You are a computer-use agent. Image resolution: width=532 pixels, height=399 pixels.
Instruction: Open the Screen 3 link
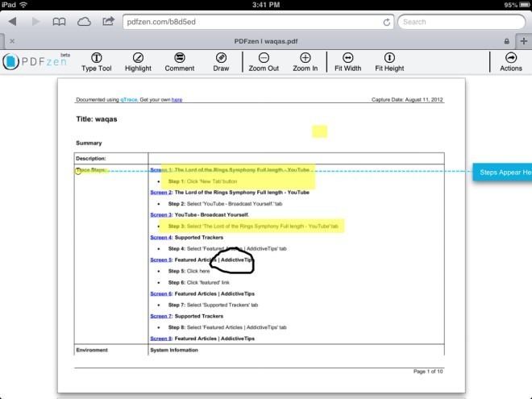(161, 214)
